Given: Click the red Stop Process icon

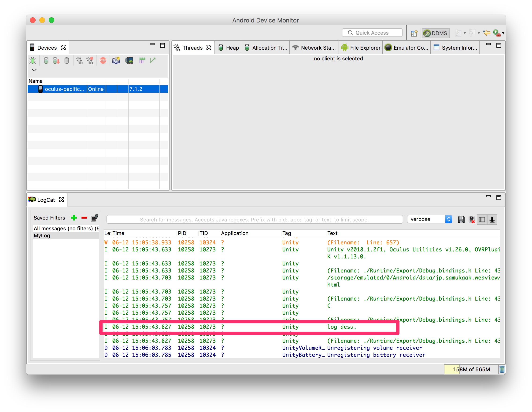Looking at the screenshot, I should point(103,60).
